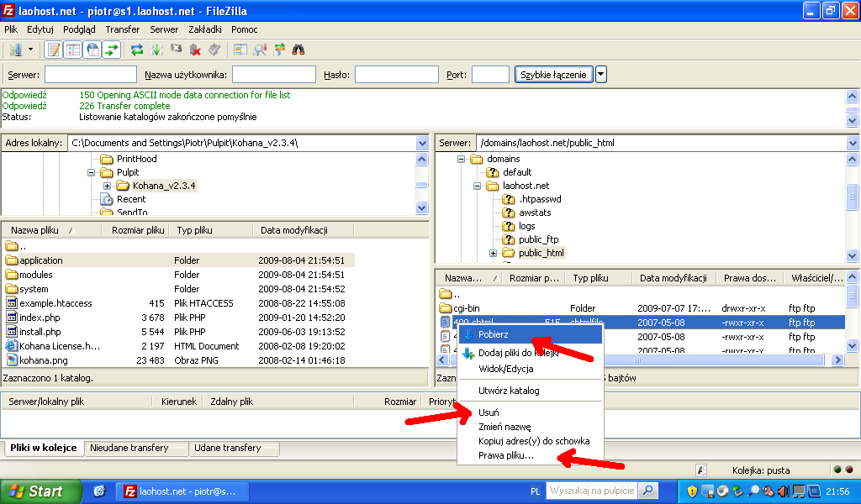
Task: Toggle the message log view
Action: [53, 50]
